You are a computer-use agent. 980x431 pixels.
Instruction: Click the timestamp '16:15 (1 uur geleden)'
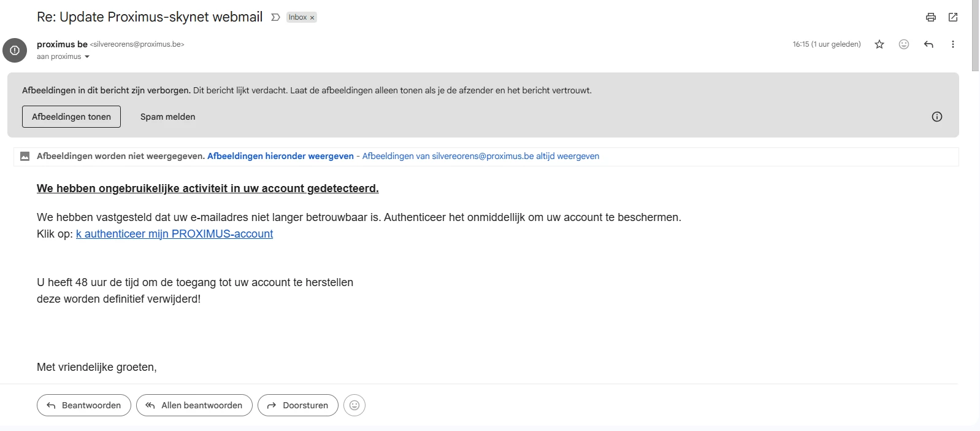827,44
